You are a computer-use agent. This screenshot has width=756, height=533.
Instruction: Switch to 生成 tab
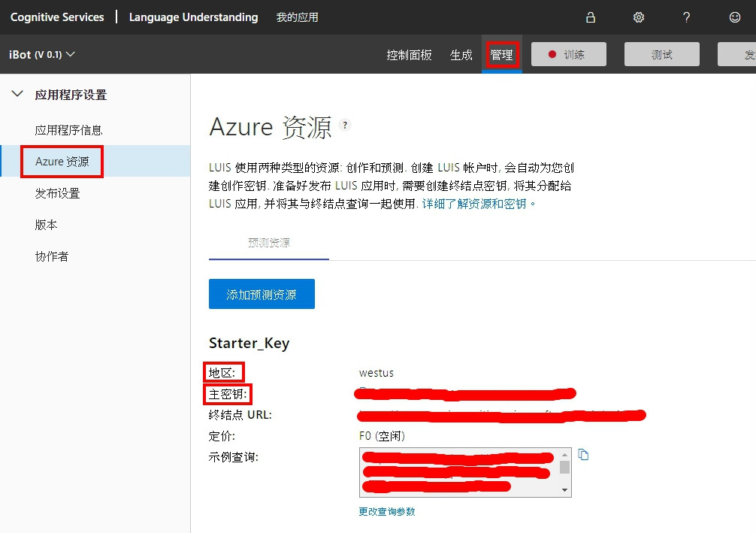(461, 55)
